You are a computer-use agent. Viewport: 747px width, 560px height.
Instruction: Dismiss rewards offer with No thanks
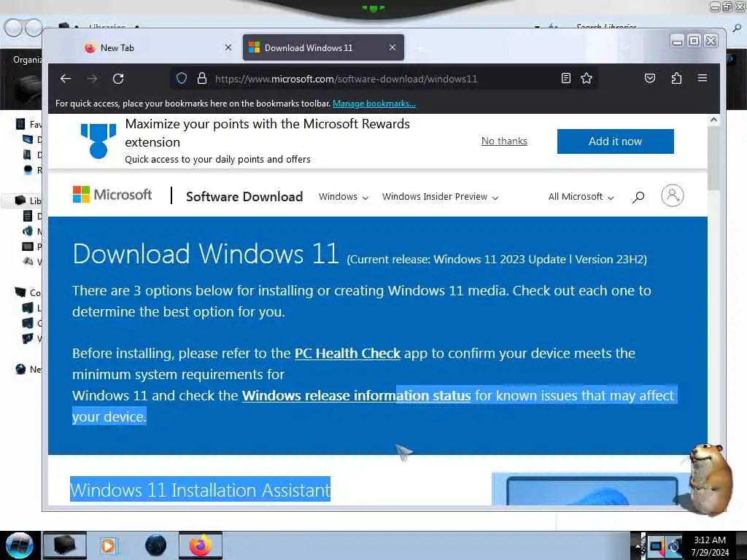504,141
